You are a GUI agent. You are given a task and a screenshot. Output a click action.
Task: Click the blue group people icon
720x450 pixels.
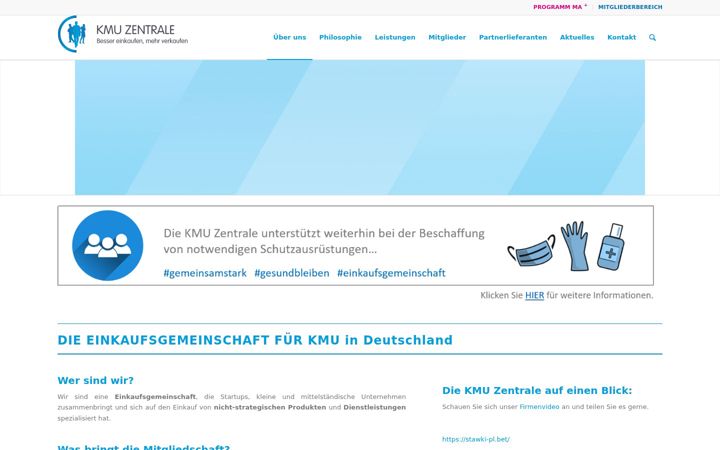(x=107, y=245)
